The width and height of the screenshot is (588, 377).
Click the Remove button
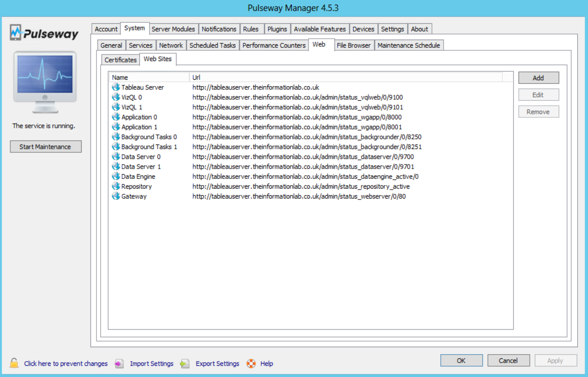538,112
